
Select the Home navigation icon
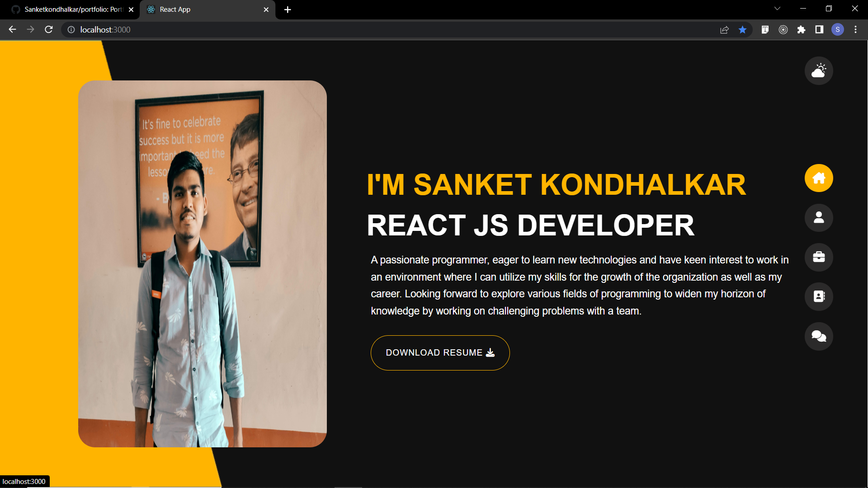coord(818,178)
